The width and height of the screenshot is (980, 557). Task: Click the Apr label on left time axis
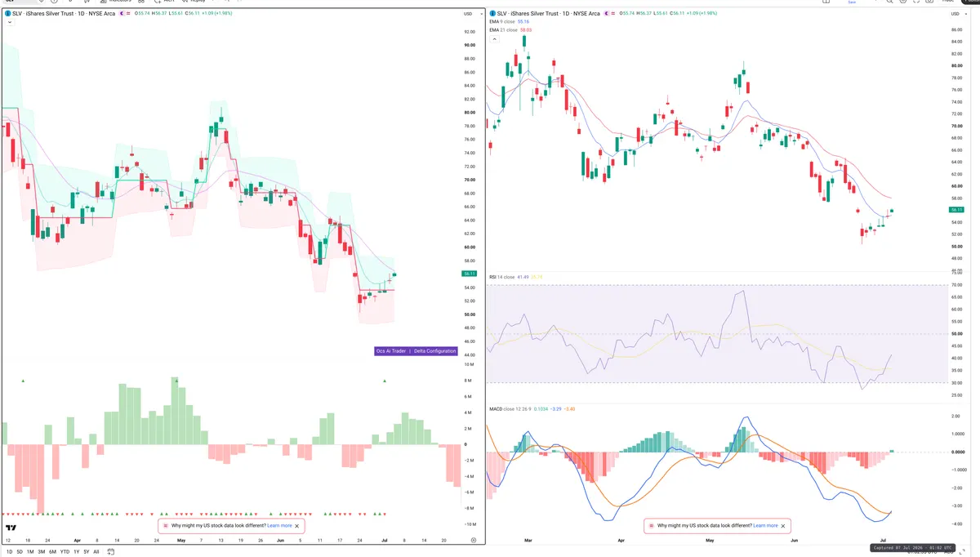pyautogui.click(x=78, y=541)
